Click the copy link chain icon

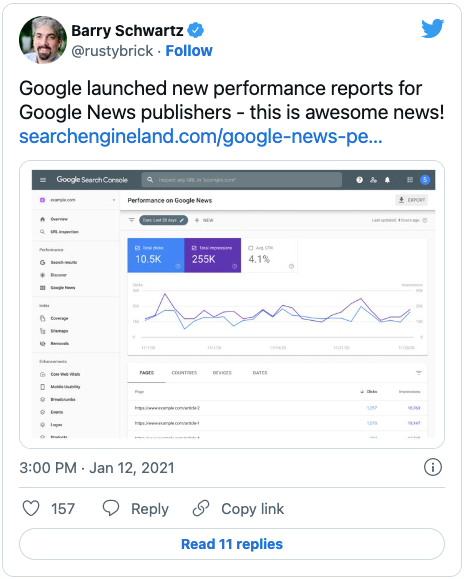click(201, 508)
